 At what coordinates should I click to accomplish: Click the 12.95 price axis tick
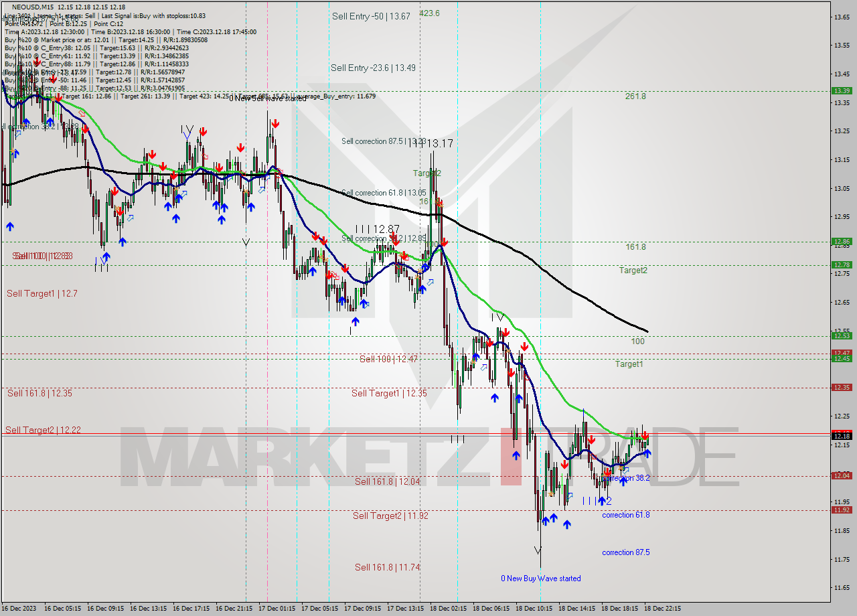tap(842, 216)
